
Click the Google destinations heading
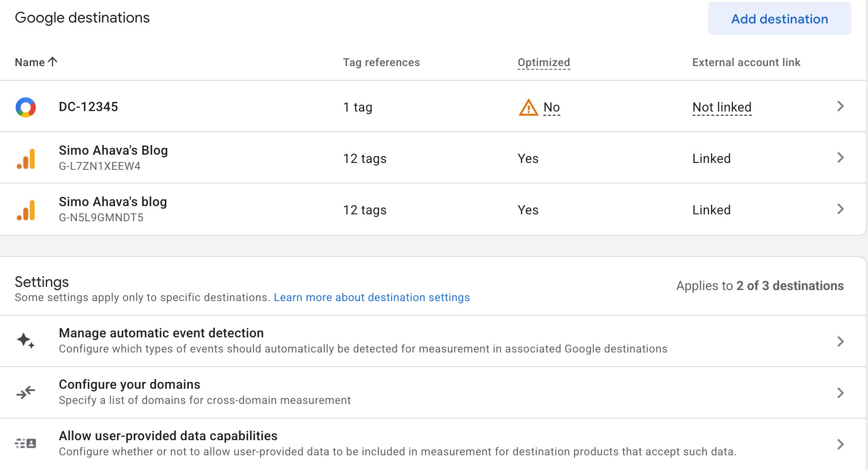[82, 18]
